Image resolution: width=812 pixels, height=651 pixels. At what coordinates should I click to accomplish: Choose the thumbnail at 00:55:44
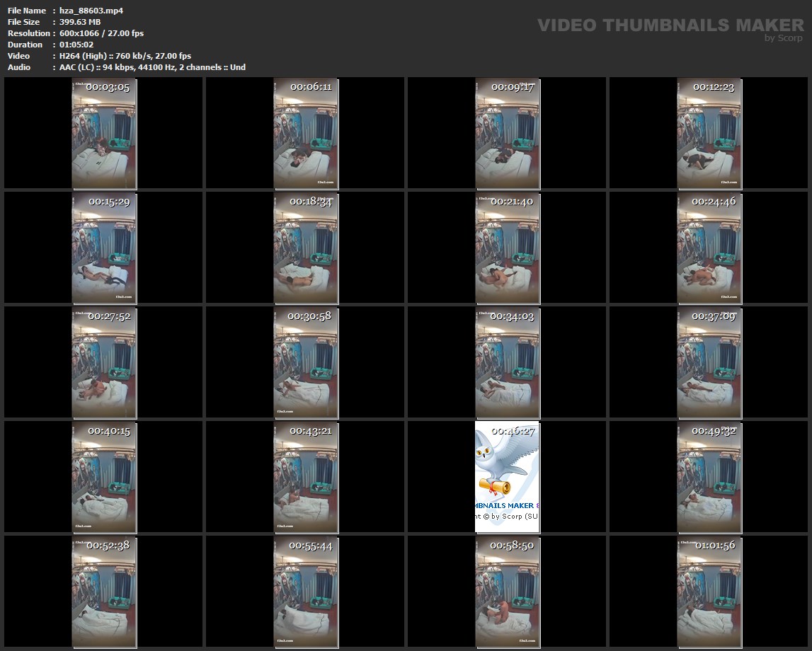(306, 592)
